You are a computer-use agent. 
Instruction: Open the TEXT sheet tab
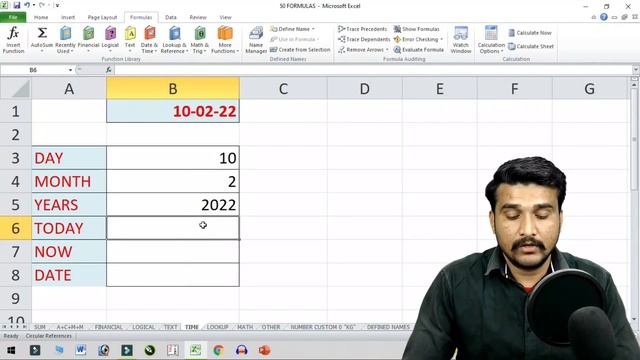[x=171, y=327]
